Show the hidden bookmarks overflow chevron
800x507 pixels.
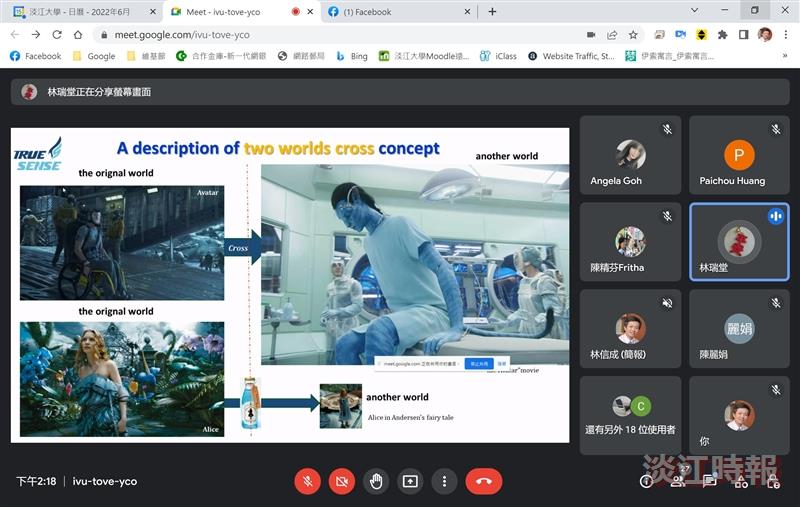click(785, 56)
